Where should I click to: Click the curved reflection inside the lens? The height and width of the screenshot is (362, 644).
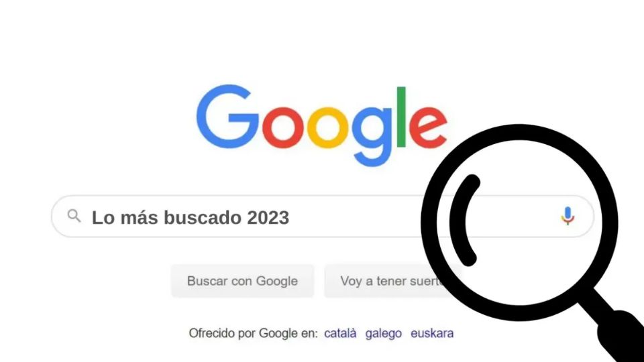pyautogui.click(x=464, y=220)
